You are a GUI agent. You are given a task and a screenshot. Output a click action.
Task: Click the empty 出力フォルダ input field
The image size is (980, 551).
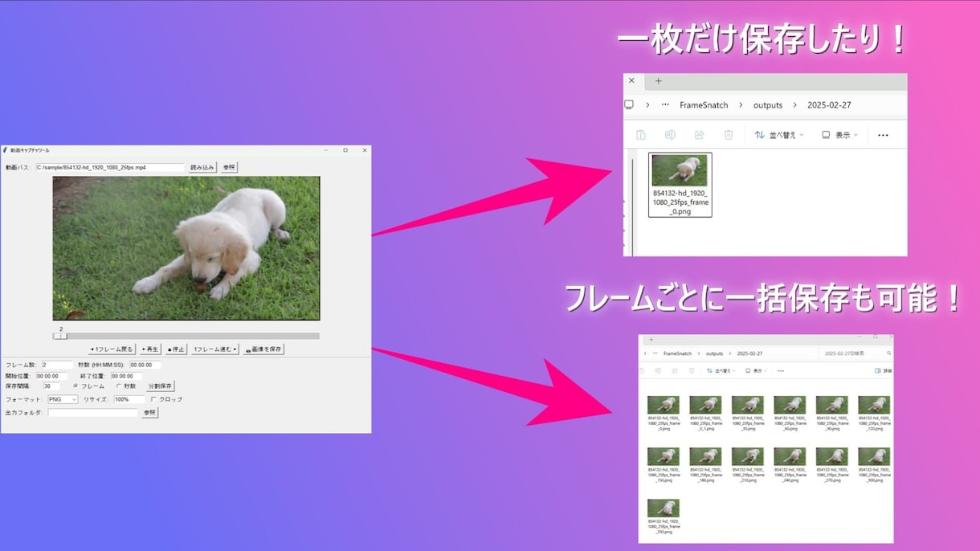tap(92, 413)
